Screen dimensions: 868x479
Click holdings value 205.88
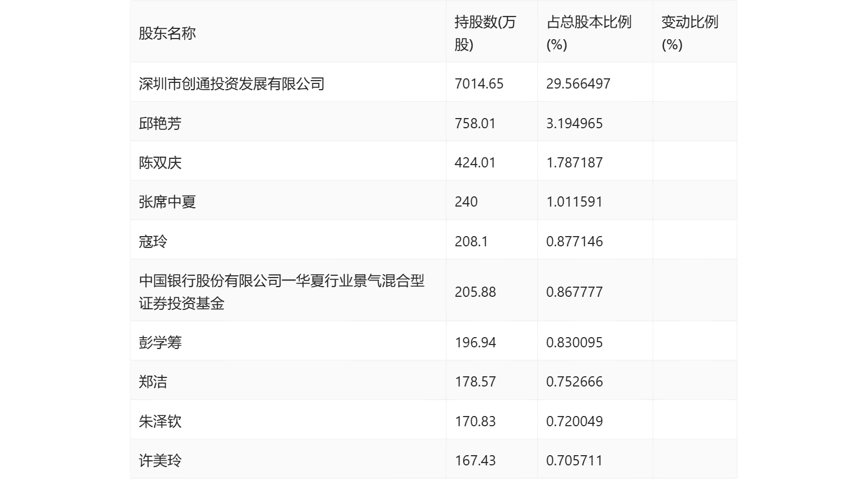(x=475, y=292)
